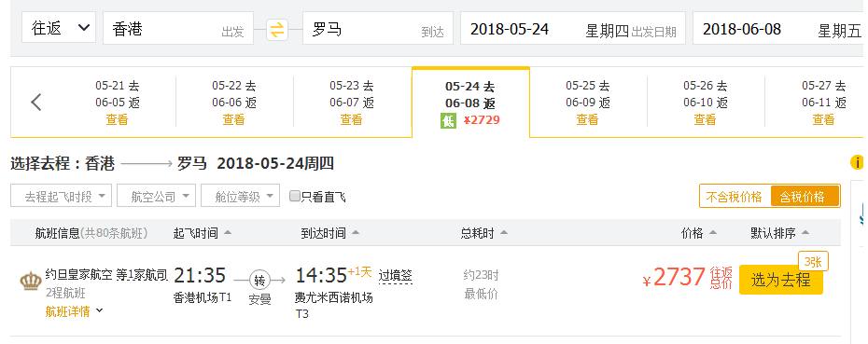Sort by price arrow
This screenshot has width=868, height=344.
point(713,233)
